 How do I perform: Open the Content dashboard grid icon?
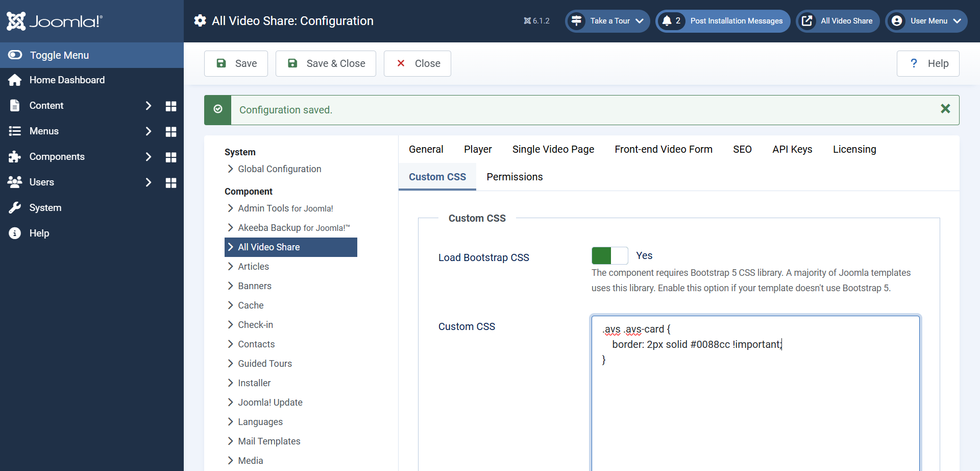[x=171, y=106]
